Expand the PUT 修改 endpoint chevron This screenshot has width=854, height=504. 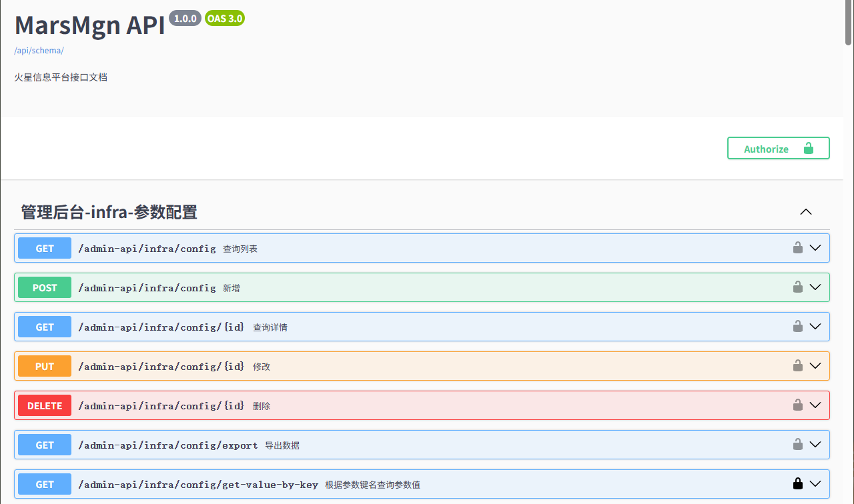click(815, 366)
